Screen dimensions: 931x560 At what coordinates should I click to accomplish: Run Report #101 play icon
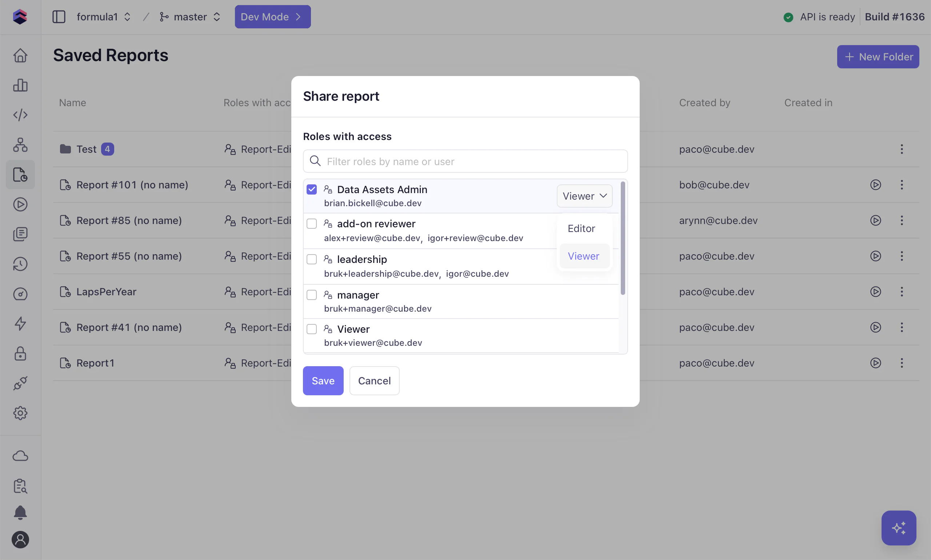click(x=875, y=185)
